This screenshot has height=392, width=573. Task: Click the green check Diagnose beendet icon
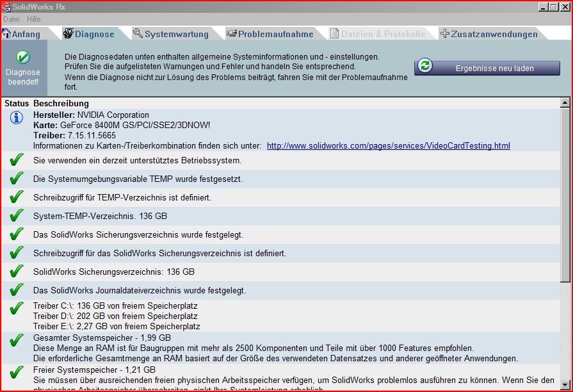(23, 57)
